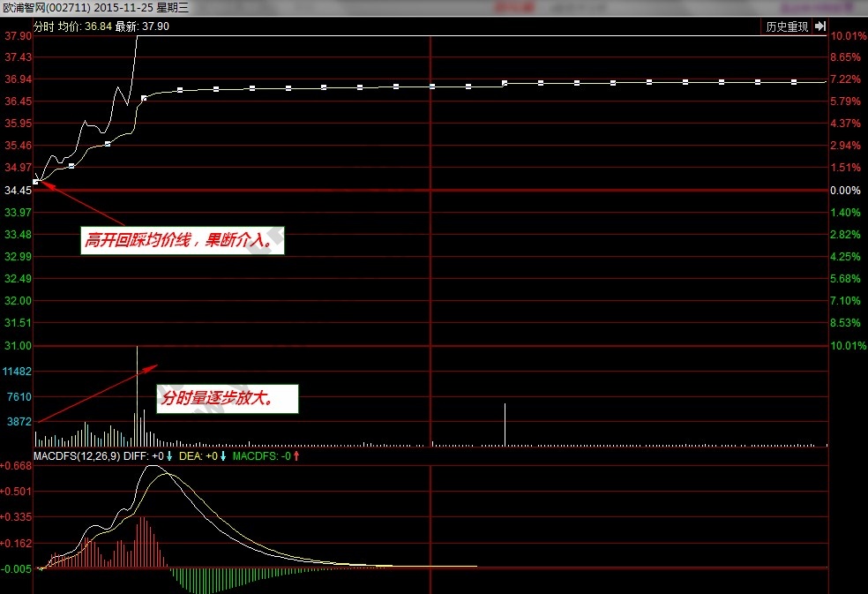Click the blue down arrow after DEA value
Viewport: 868px width, 594px height.
(x=223, y=456)
